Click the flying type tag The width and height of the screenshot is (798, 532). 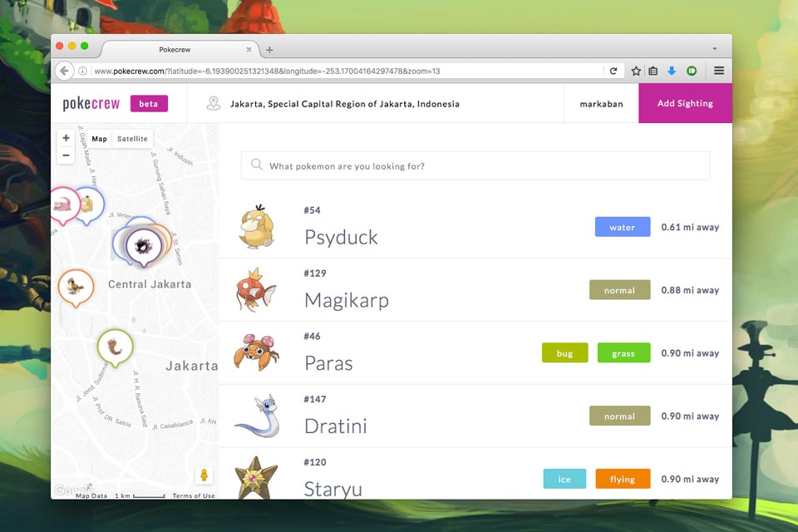pos(623,479)
